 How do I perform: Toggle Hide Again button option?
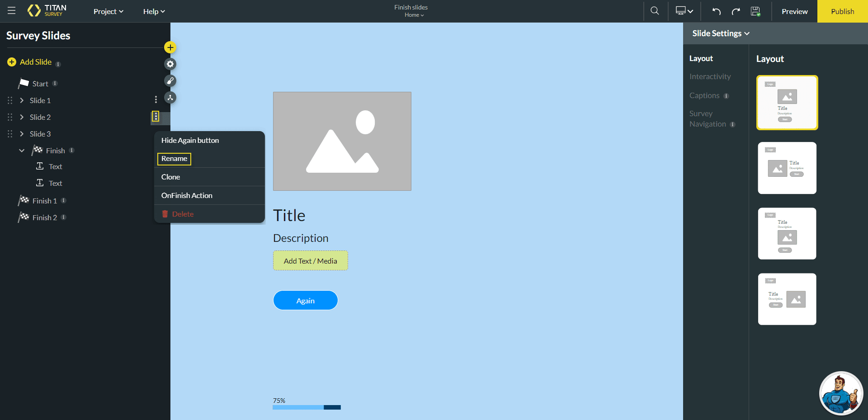pos(190,140)
